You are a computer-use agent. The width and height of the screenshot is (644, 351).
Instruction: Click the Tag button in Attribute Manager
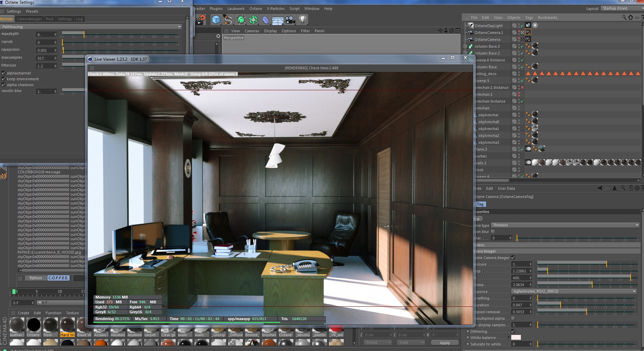point(480,204)
